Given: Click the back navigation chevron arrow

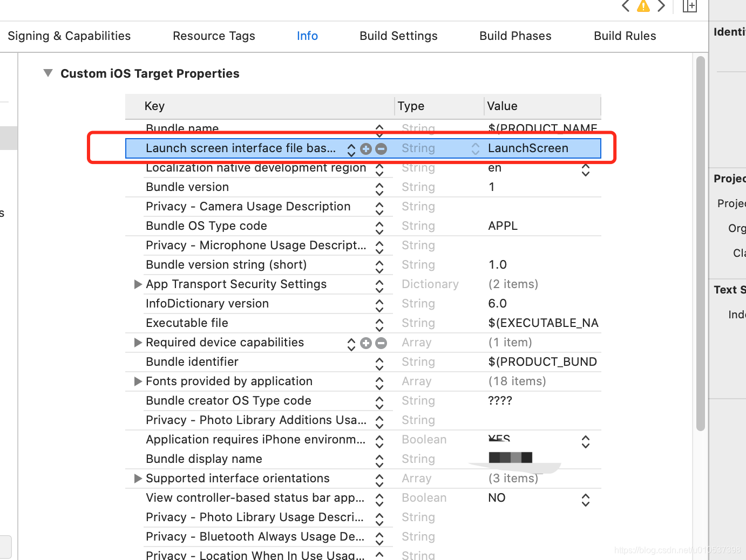Looking at the screenshot, I should click(x=625, y=6).
